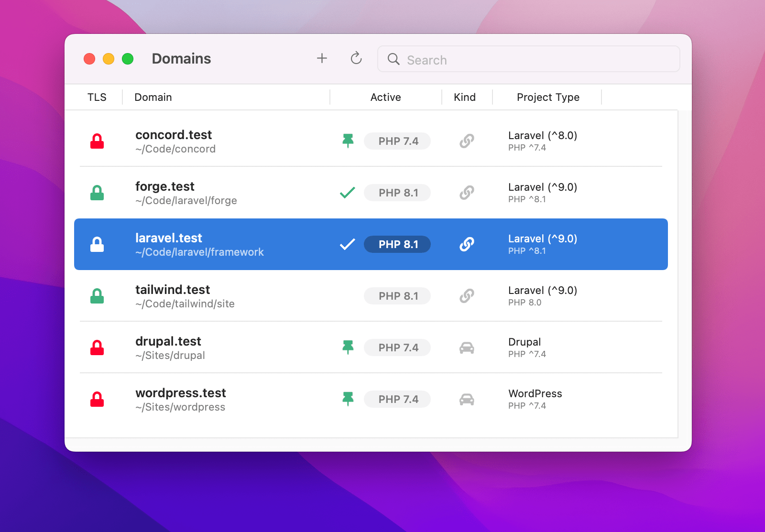Sort by the TLS column header
This screenshot has width=765, height=532.
97,97
